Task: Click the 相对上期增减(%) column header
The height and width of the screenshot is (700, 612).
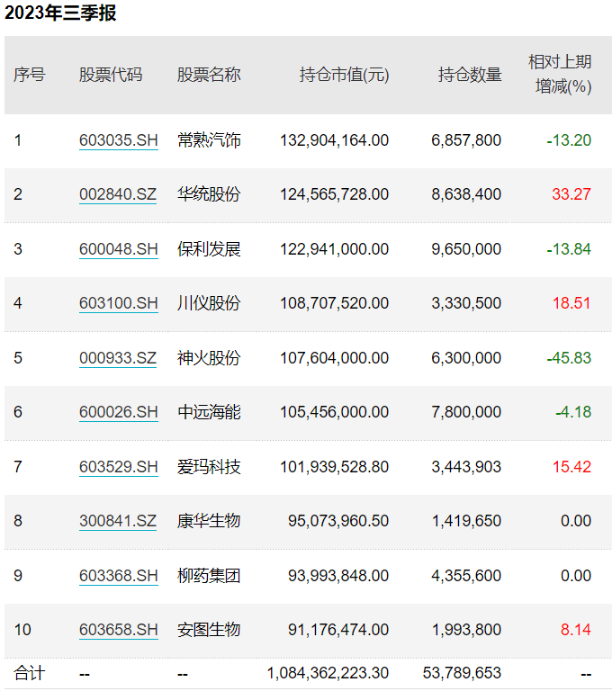Action: [x=560, y=75]
